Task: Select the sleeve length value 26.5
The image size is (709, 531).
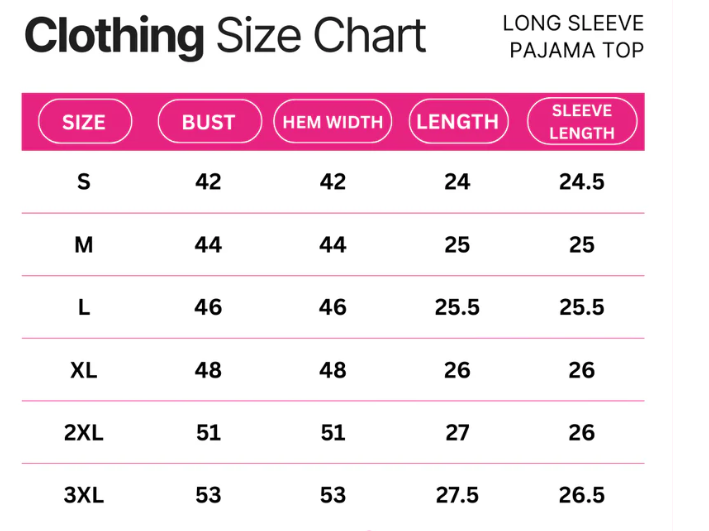Action: click(x=581, y=495)
